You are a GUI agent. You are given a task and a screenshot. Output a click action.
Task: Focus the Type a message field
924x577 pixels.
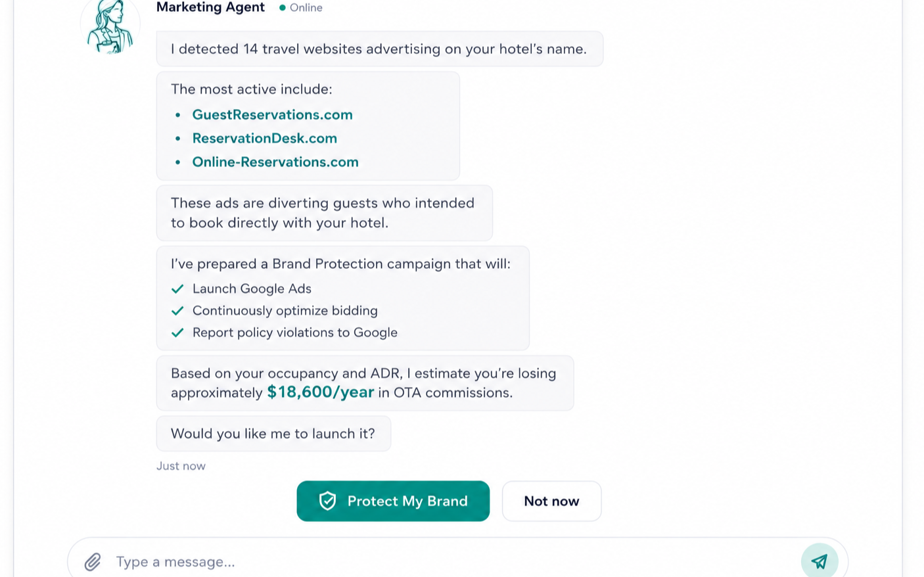[453, 562]
